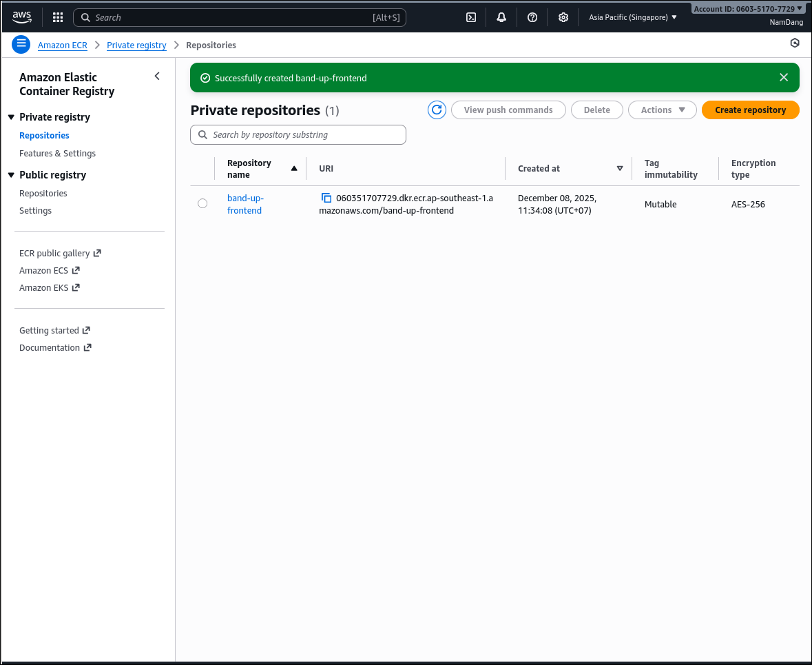Click the repository substring search field

298,134
